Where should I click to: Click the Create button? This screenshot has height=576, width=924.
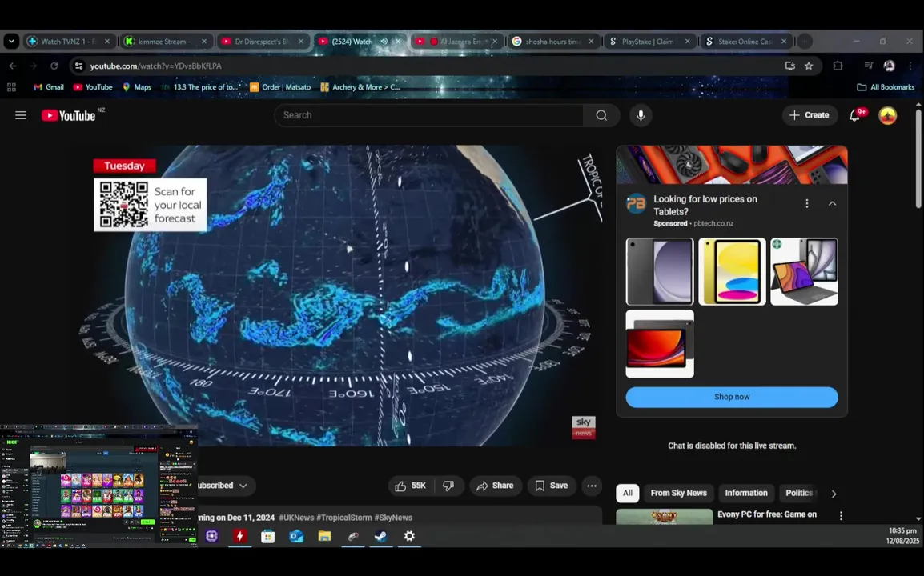pos(809,115)
